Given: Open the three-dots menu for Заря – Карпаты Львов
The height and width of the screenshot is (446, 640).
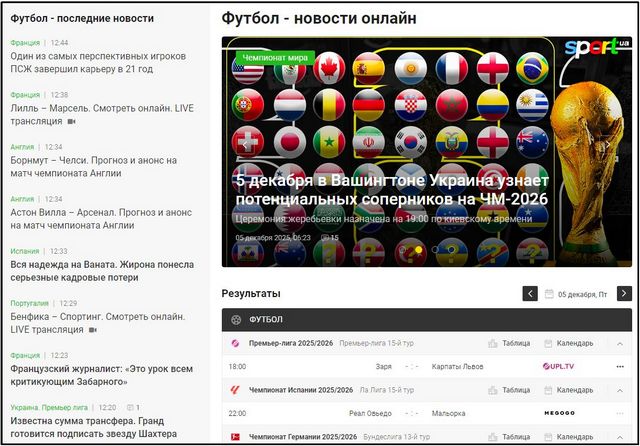Looking at the screenshot, I should coord(620,366).
